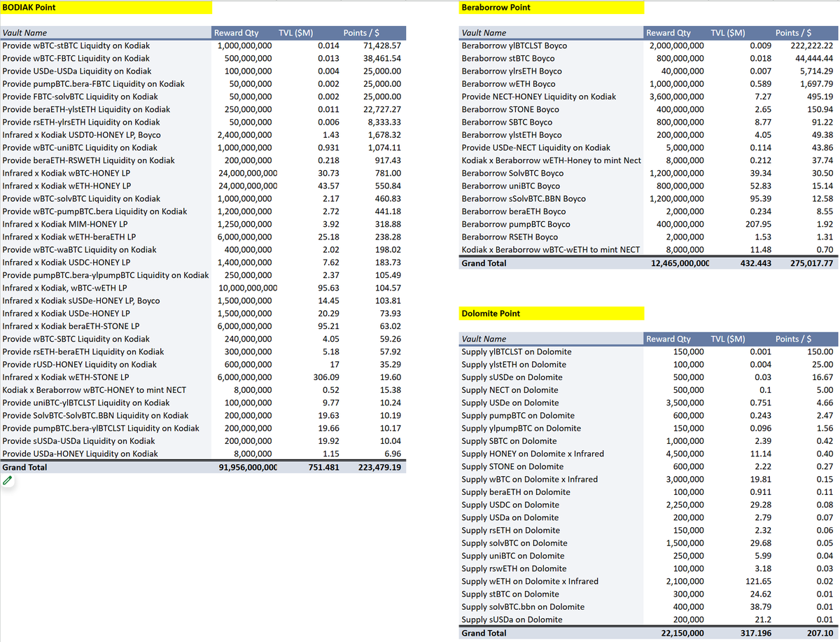This screenshot has height=642, width=840.
Task: Select 'Provide pumpBTC.bera-ylpumpBTC Liquidity on Kodiak' cell
Action: (x=106, y=275)
